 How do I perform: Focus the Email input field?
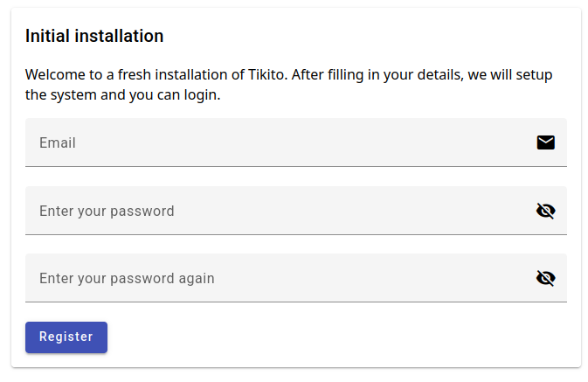[296, 142]
